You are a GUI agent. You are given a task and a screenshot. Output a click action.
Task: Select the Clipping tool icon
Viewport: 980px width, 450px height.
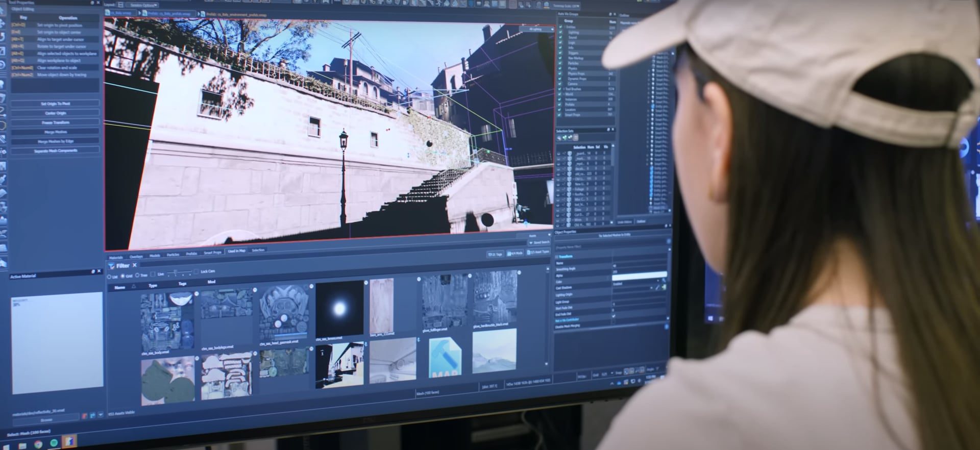pyautogui.click(x=2, y=138)
